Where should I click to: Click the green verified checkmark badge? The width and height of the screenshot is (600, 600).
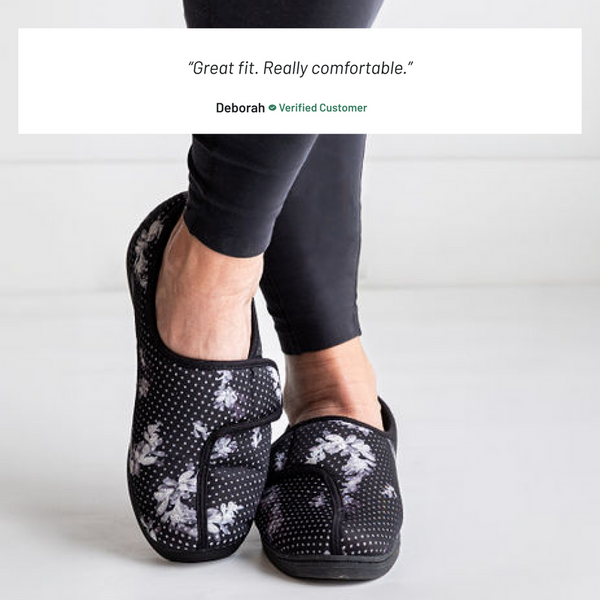pyautogui.click(x=272, y=108)
